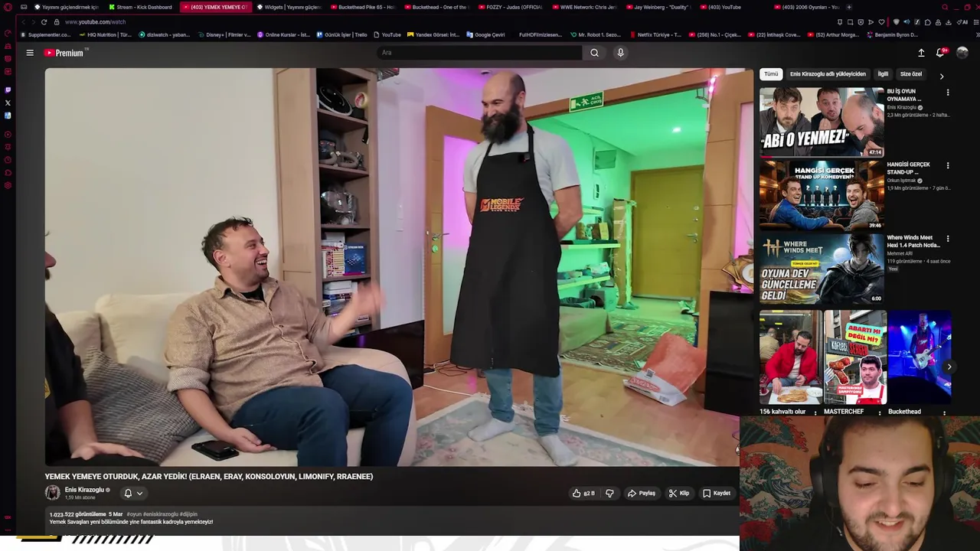Save video with Kaydet button
The width and height of the screenshot is (980, 551).
[x=717, y=494]
